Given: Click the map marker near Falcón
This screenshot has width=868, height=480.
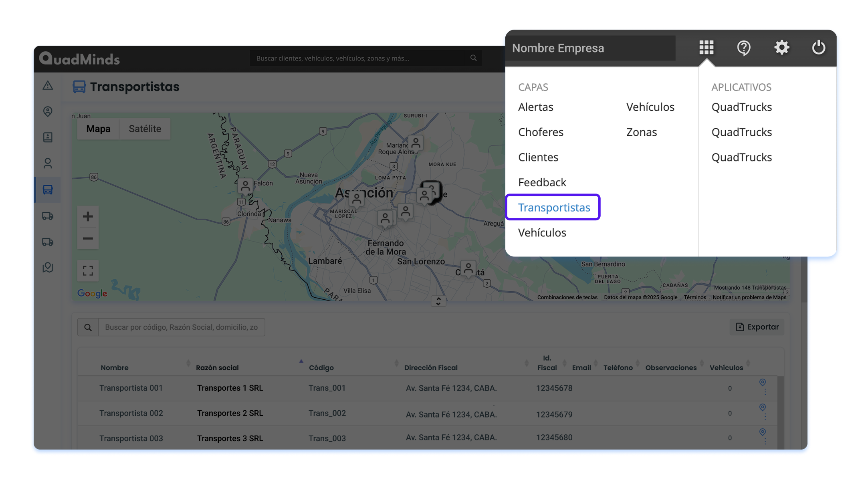Looking at the screenshot, I should [x=245, y=186].
